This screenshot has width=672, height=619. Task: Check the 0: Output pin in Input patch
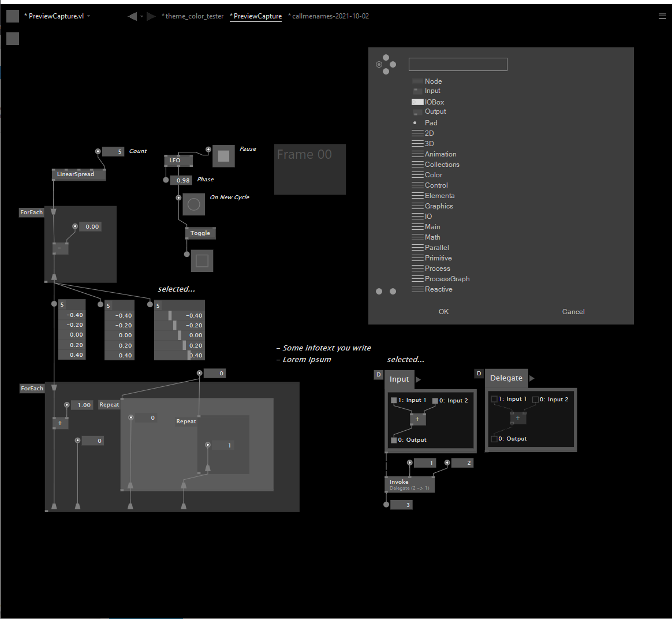click(x=394, y=440)
